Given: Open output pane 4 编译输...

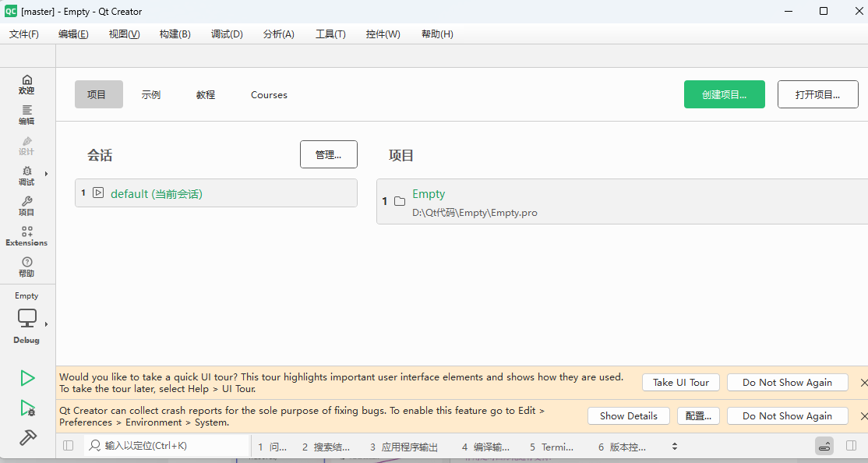Looking at the screenshot, I should pyautogui.click(x=485, y=447).
